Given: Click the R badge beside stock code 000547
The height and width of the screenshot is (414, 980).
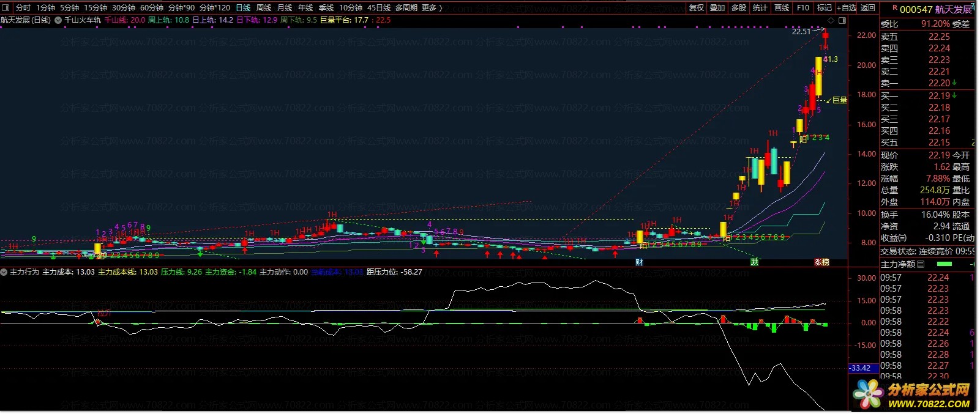Looking at the screenshot, I should click(x=894, y=8).
